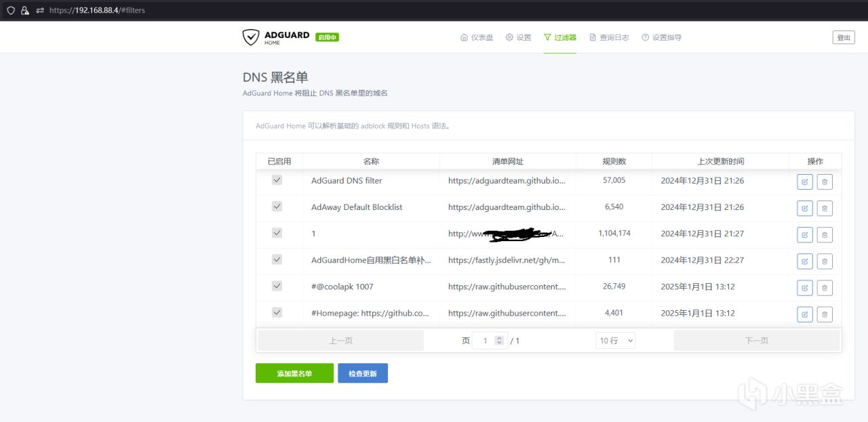Sort by 规则数 column header
The width and height of the screenshot is (868, 422).
614,161
